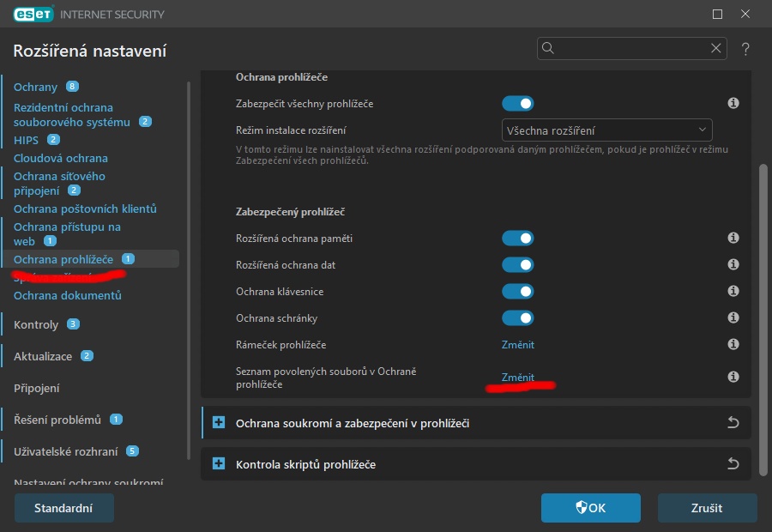772x532 pixels.
Task: Click Standardní button
Action: [x=64, y=508]
